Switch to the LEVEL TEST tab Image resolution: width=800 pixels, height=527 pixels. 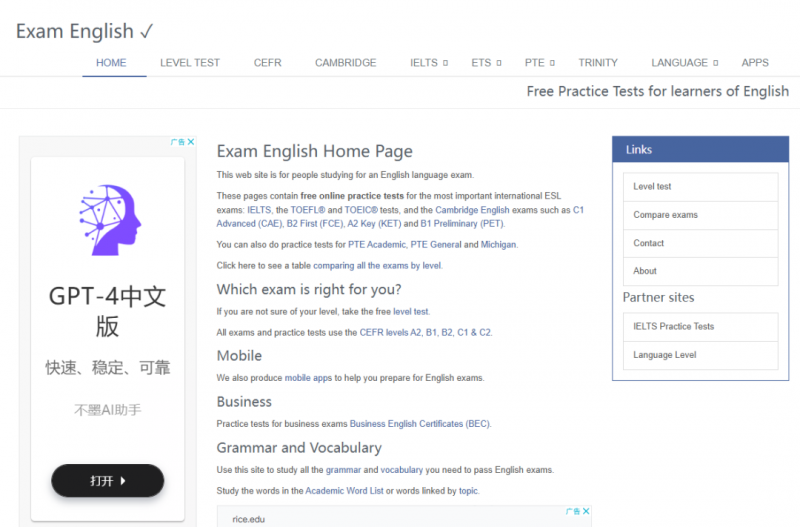[x=190, y=63]
